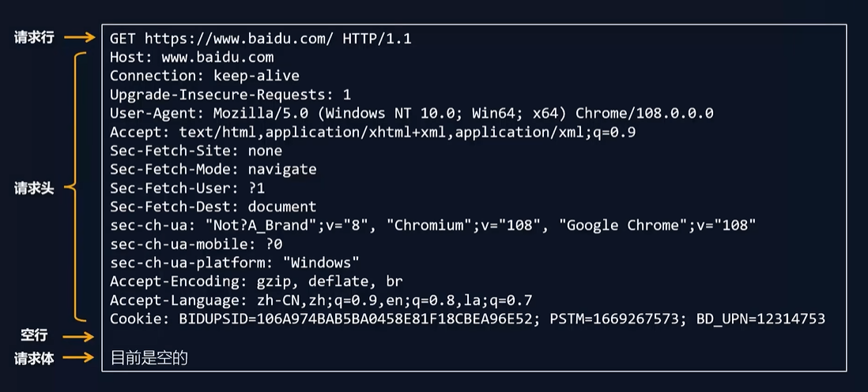The height and width of the screenshot is (392, 868).
Task: Click the Accept-Encoding header line
Action: point(256,281)
